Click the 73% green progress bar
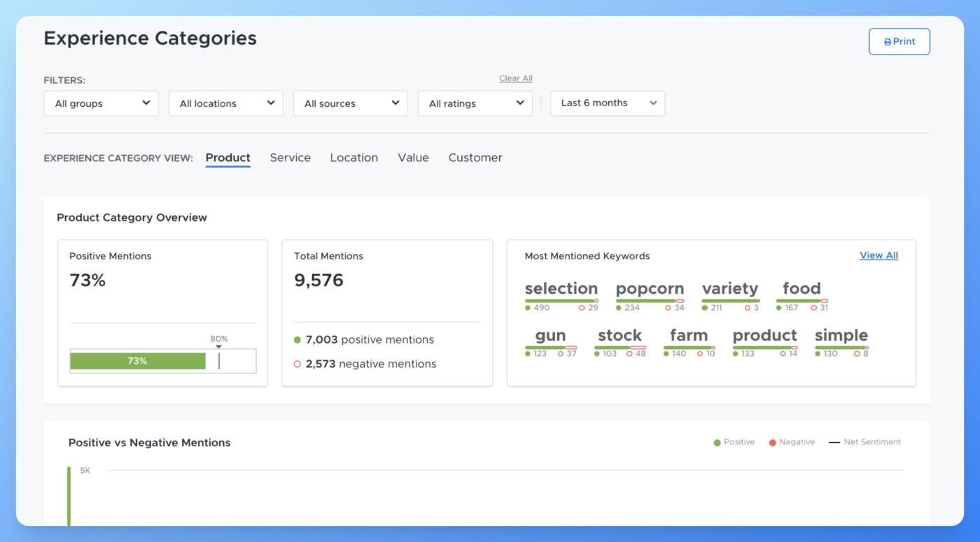 137,361
